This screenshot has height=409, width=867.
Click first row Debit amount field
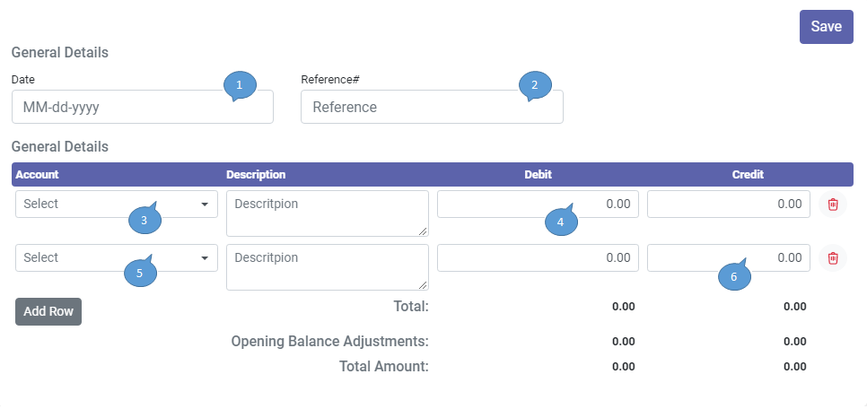pyautogui.click(x=538, y=204)
